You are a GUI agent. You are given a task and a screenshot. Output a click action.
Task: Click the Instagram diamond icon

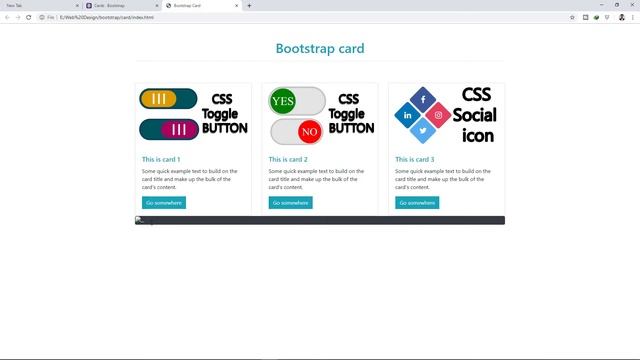point(438,115)
